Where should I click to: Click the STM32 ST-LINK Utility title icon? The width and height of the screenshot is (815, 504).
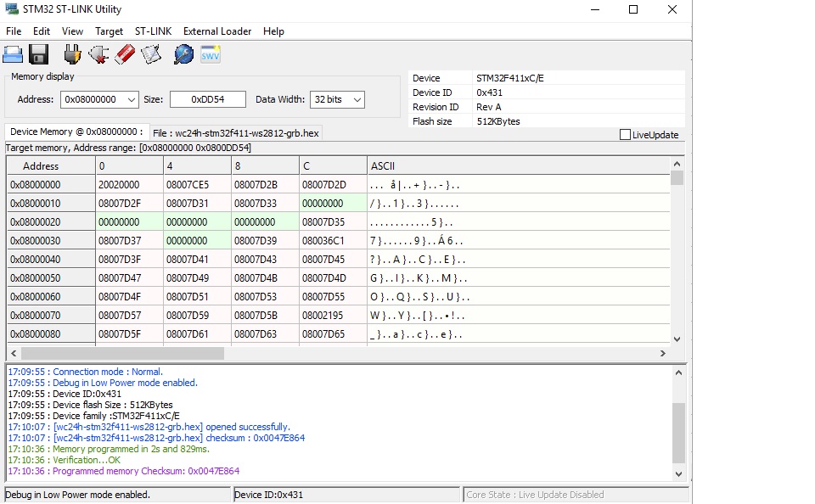[11, 8]
